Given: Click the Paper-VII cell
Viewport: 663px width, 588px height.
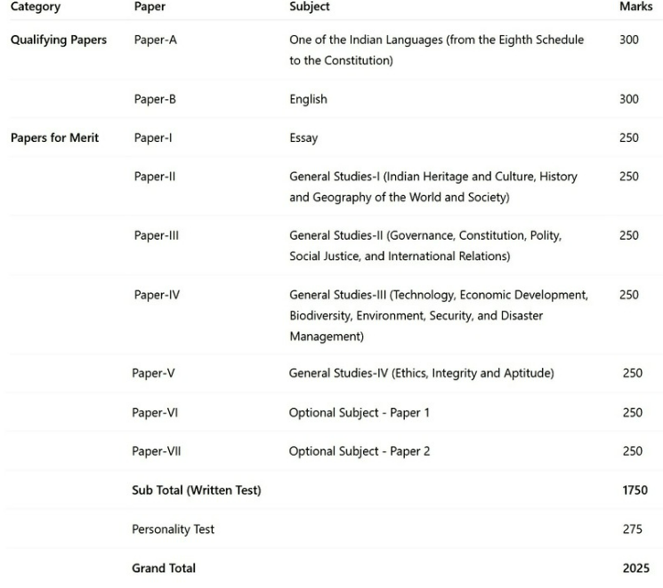Looking at the screenshot, I should (x=156, y=451).
